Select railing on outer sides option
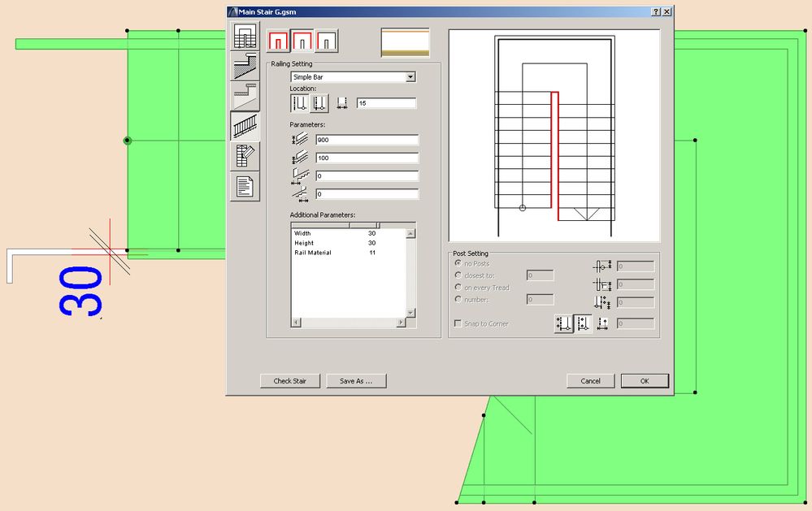 click(x=302, y=41)
